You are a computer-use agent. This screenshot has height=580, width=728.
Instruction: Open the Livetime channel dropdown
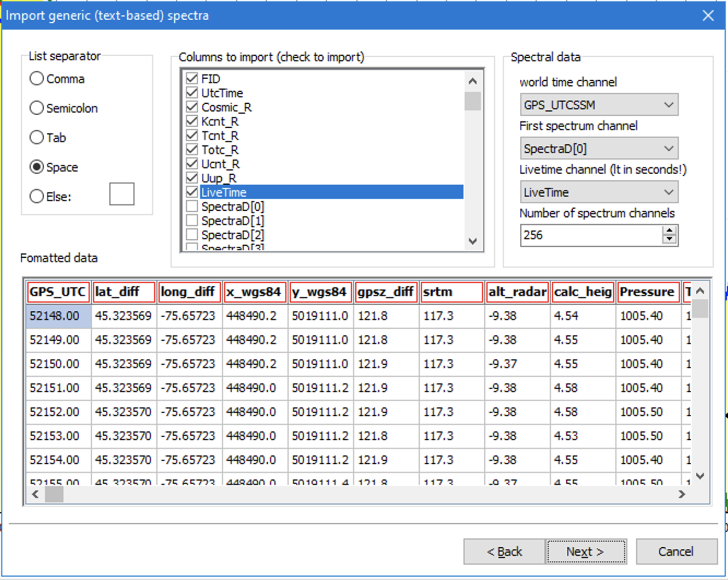point(598,192)
